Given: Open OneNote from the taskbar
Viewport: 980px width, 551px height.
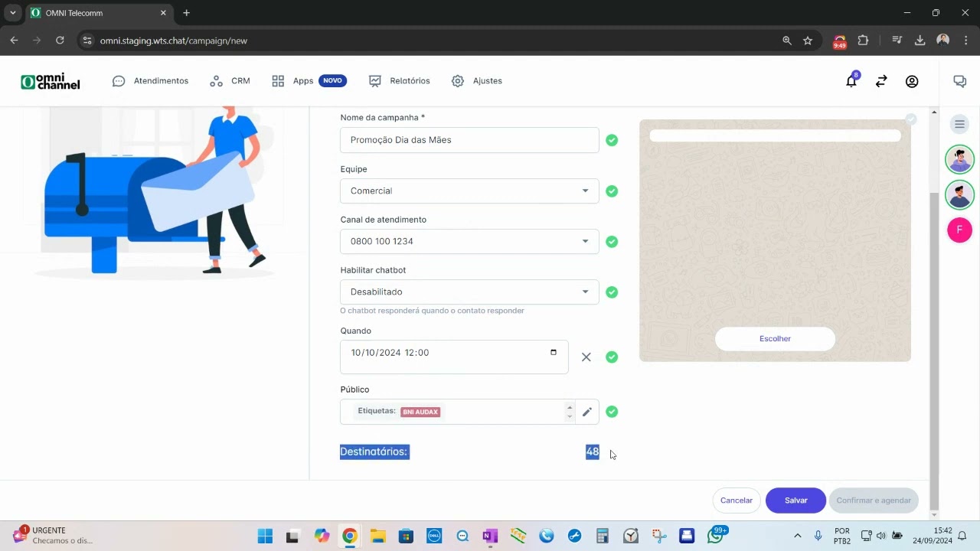Looking at the screenshot, I should pyautogui.click(x=490, y=536).
